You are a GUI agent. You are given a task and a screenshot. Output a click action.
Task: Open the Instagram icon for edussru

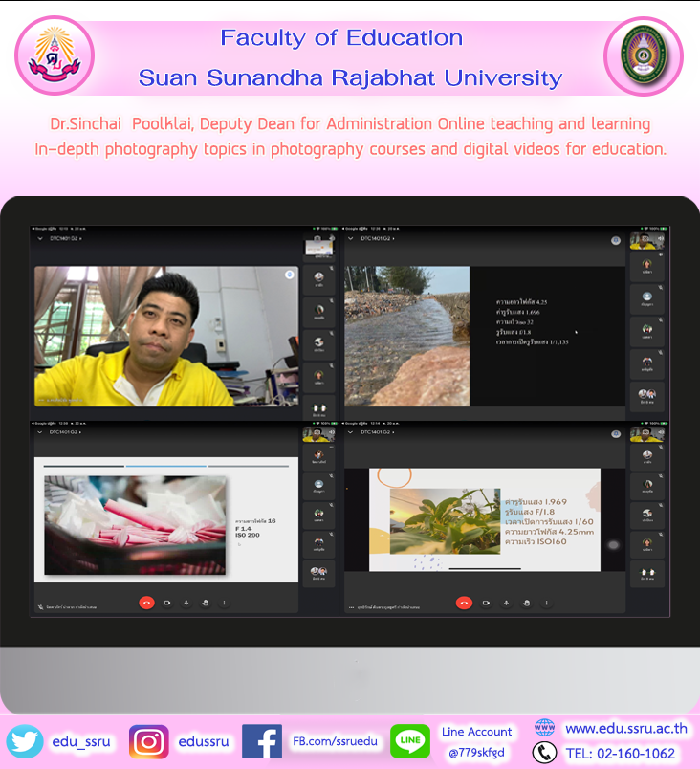point(148,742)
